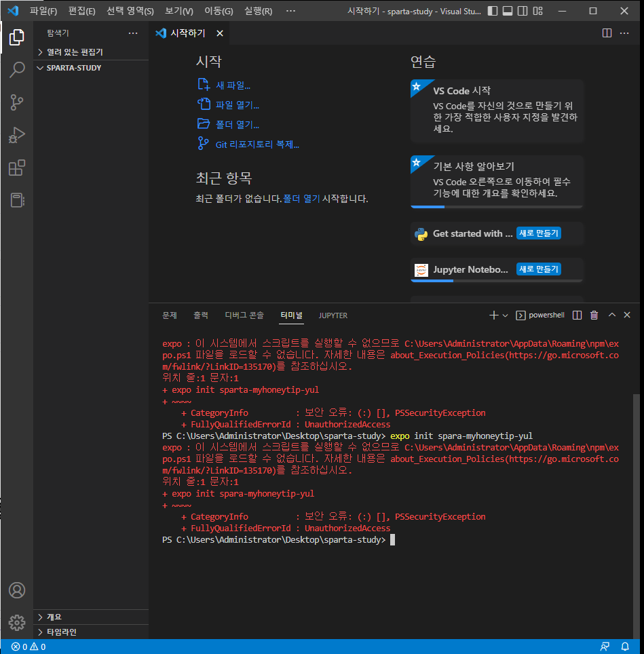644x654 pixels.
Task: Open the Manage gear icon
Action: (17, 623)
